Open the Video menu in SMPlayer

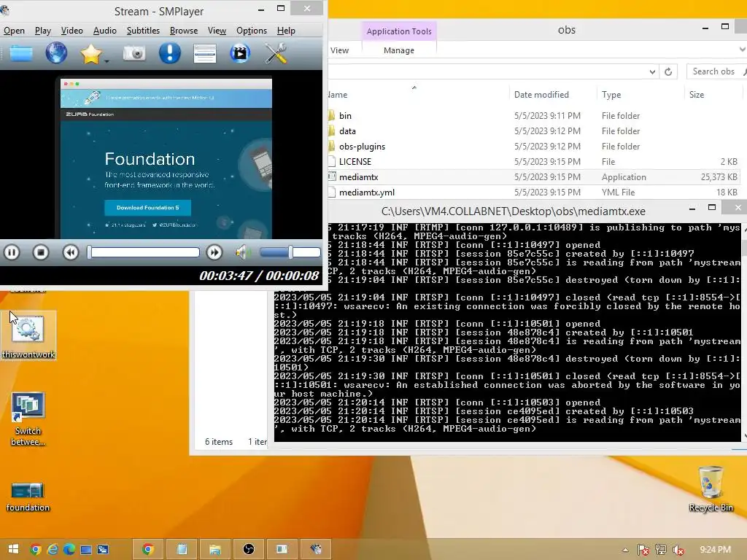72,31
